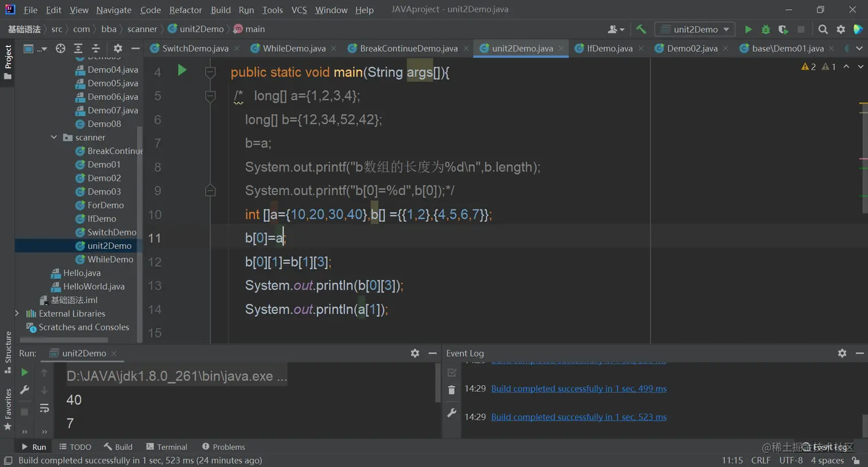Open the 'Build completed in 1 sec, 523 ms' link
868x467 pixels.
pos(579,417)
